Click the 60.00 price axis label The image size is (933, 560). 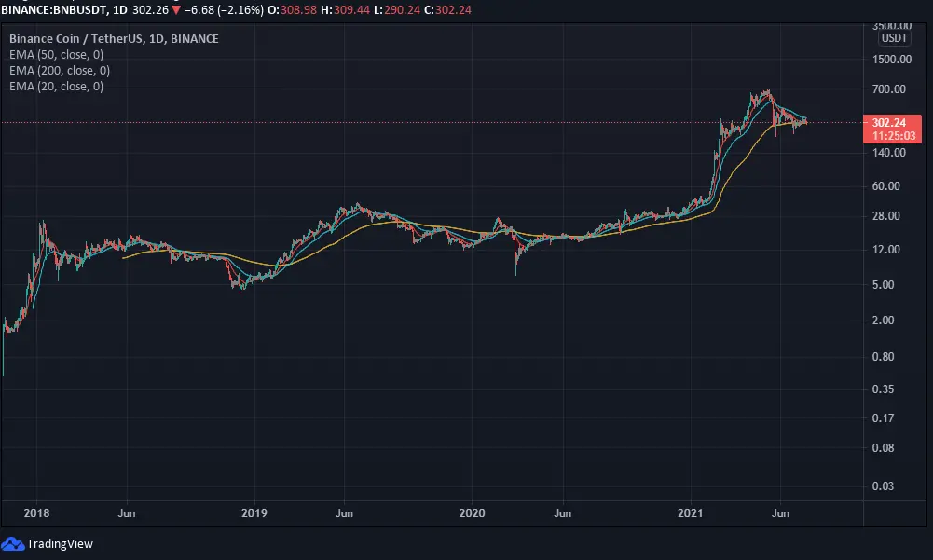tap(886, 186)
